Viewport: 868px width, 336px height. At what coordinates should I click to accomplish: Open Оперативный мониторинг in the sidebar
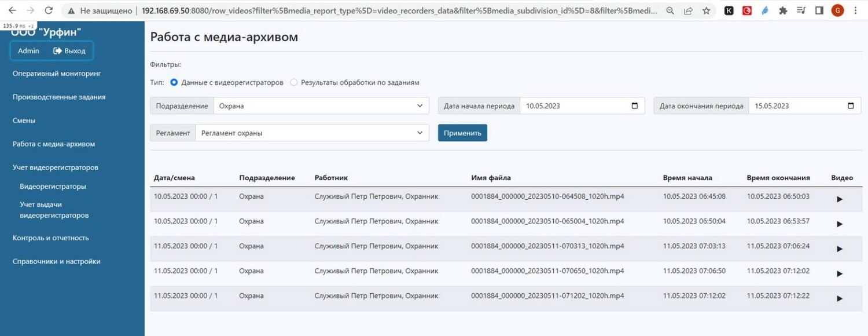click(x=57, y=74)
